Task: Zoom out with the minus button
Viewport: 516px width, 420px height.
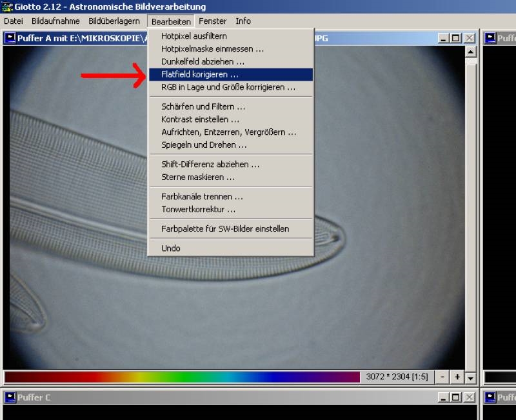Action: 443,377
